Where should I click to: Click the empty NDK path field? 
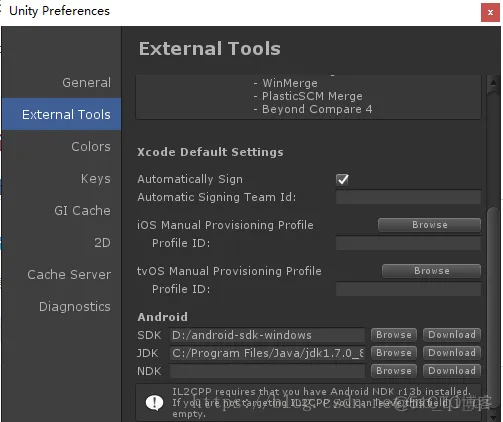(267, 371)
